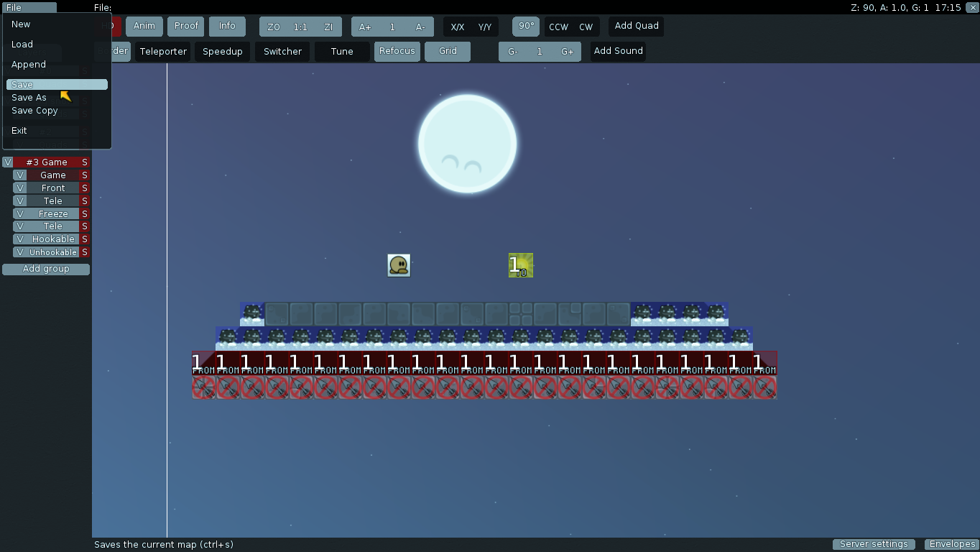Open the Server settings panel
The width and height of the screenshot is (980, 552).
874,544
